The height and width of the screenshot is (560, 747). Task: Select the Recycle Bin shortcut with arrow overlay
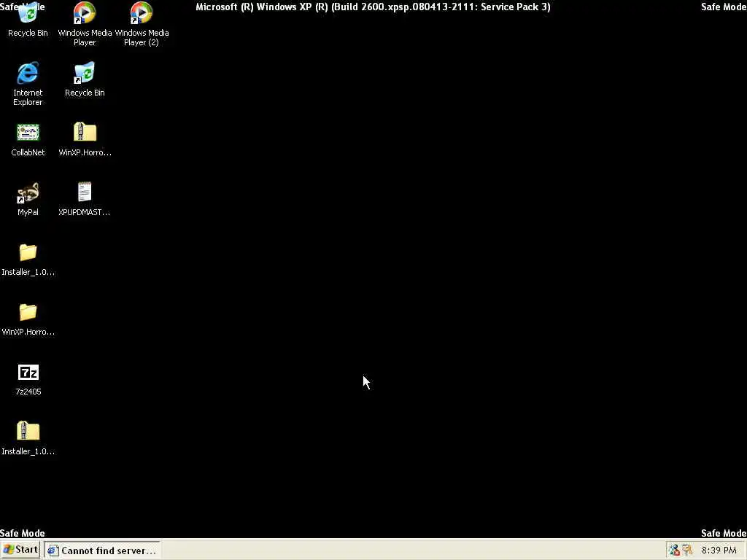coord(85,79)
